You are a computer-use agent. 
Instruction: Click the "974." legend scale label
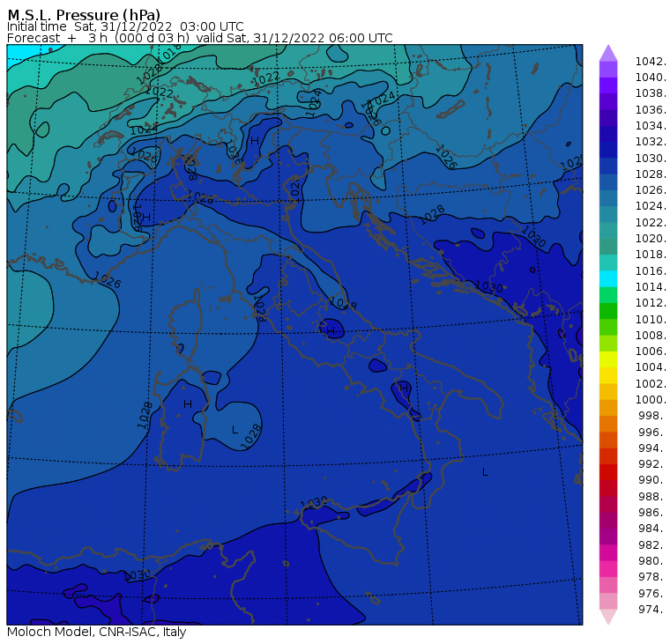pos(651,610)
